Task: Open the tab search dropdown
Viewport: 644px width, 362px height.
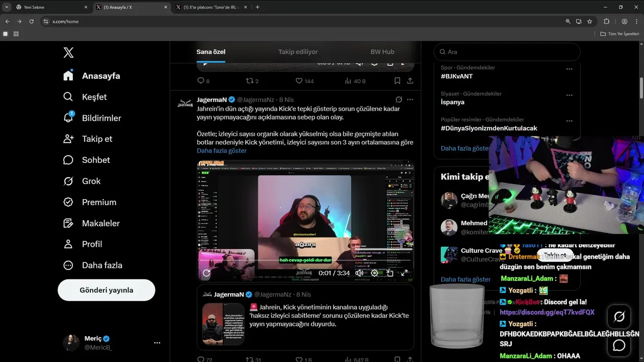Action: (x=7, y=7)
